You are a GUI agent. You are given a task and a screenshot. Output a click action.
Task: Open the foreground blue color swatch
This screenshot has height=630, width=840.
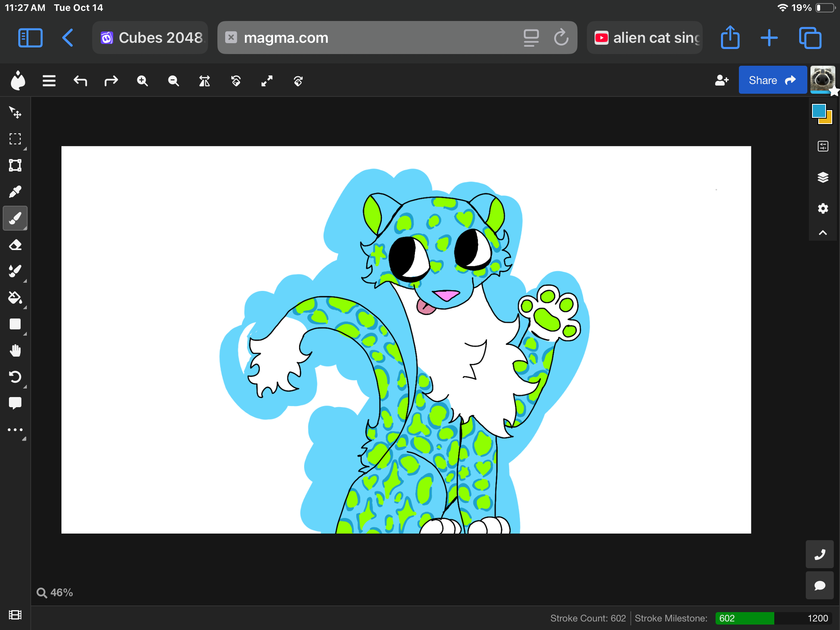[x=819, y=111]
